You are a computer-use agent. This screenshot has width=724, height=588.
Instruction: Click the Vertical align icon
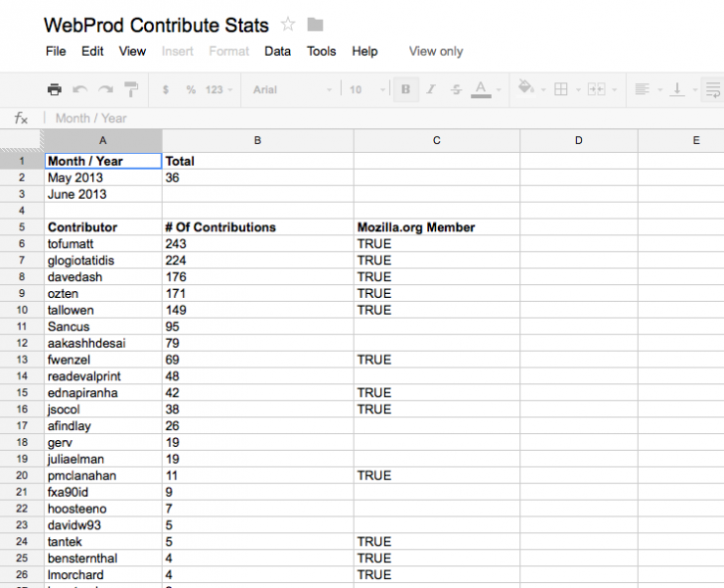[x=677, y=89]
